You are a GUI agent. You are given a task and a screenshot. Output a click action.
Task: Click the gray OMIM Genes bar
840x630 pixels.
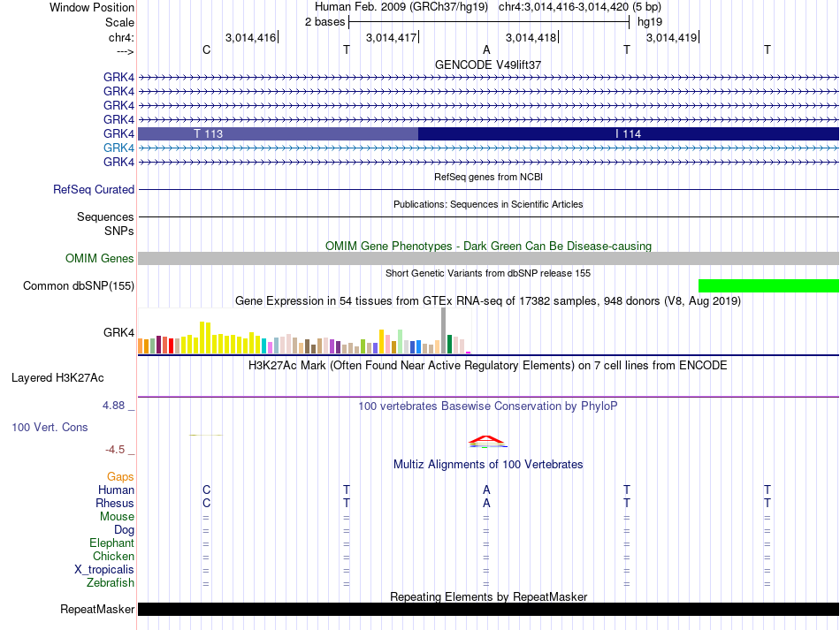488,259
